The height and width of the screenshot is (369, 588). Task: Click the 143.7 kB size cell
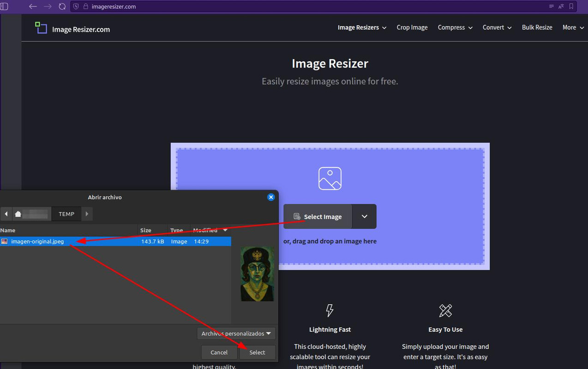[x=153, y=241]
